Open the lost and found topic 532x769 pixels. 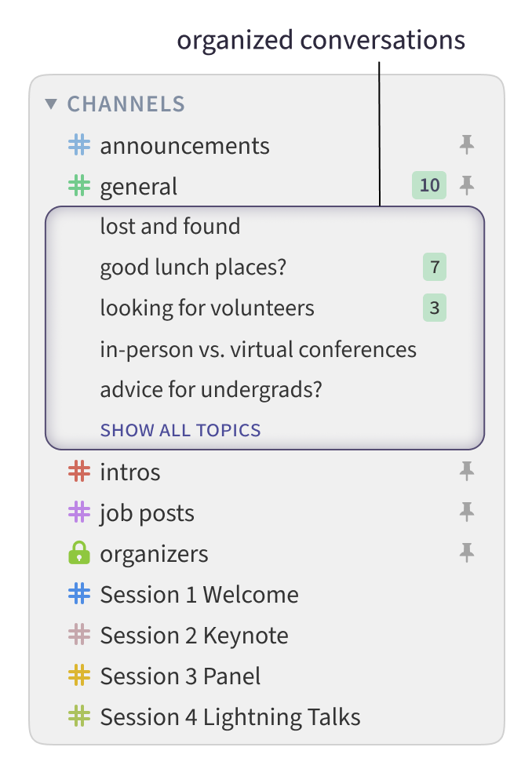coord(170,227)
